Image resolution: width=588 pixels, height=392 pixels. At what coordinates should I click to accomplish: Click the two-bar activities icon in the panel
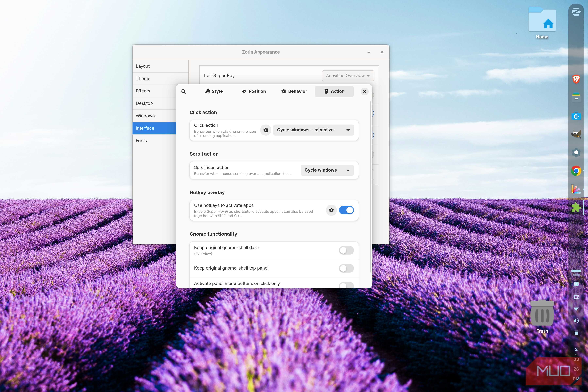(576, 273)
